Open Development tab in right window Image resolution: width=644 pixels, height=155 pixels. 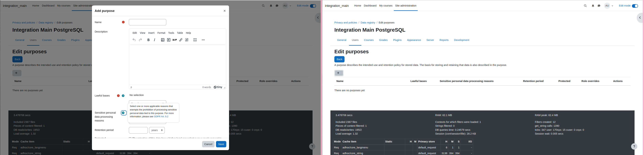pyautogui.click(x=462, y=40)
